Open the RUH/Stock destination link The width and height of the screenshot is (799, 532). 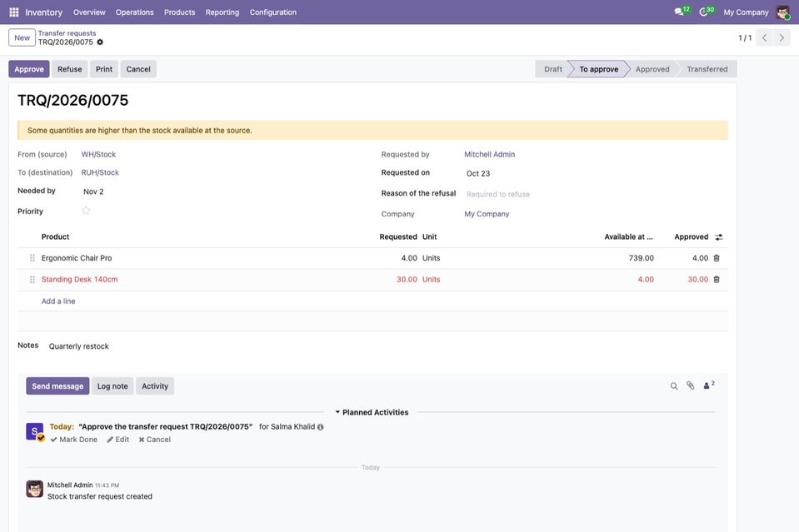[x=100, y=172]
